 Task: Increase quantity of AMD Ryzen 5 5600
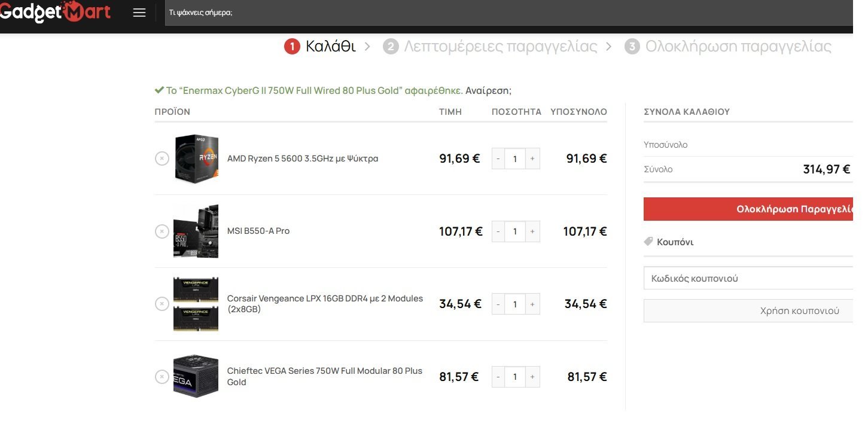pos(532,158)
